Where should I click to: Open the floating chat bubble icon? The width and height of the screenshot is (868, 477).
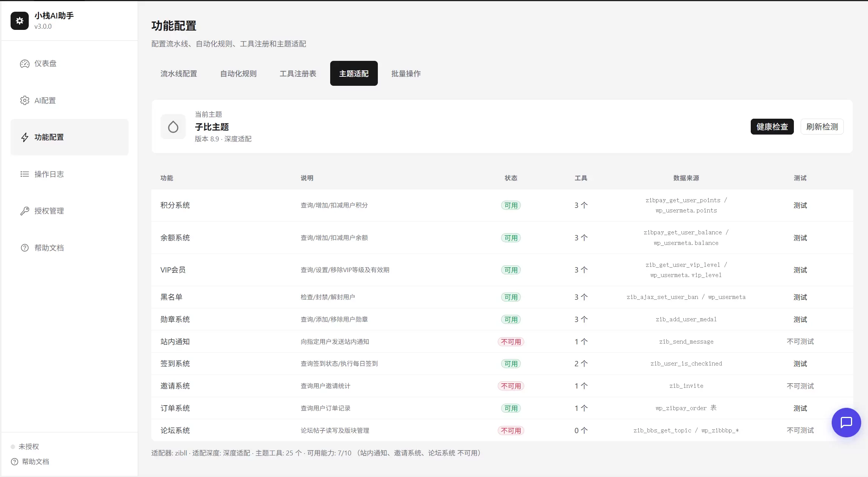coord(846,422)
